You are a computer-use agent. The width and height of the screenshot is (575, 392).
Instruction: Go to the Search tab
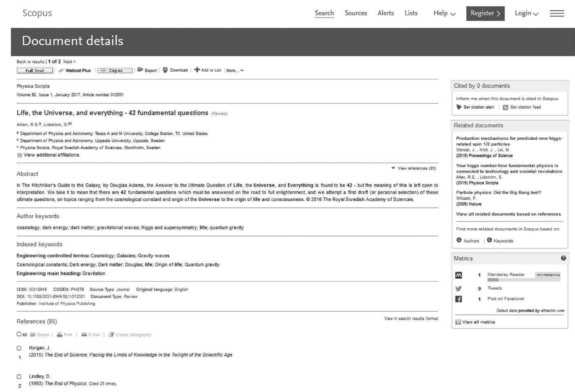click(x=324, y=13)
